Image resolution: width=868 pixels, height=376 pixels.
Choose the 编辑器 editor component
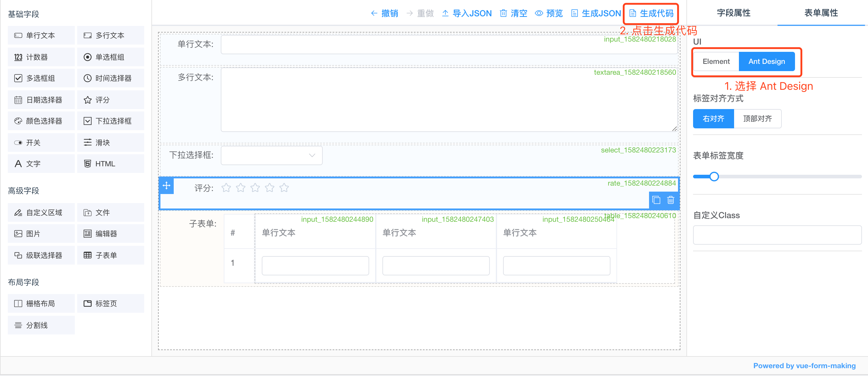tap(110, 233)
